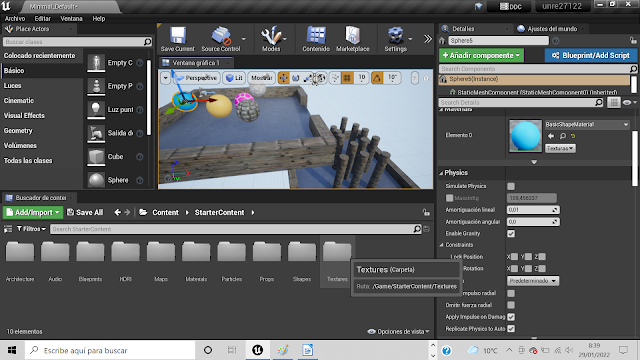Screen dimensions: 640x360
Task: Select the Luces category
Action: click(13, 86)
